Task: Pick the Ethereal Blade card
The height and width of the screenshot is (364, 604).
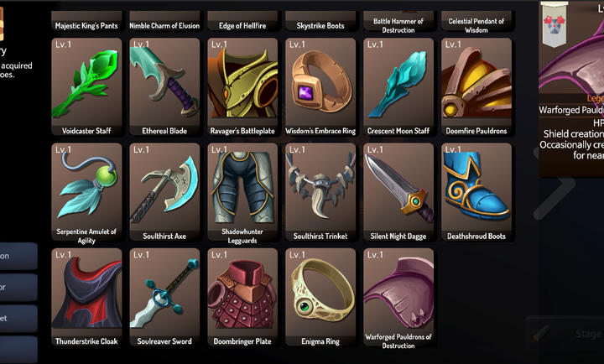Action: pyautogui.click(x=164, y=86)
